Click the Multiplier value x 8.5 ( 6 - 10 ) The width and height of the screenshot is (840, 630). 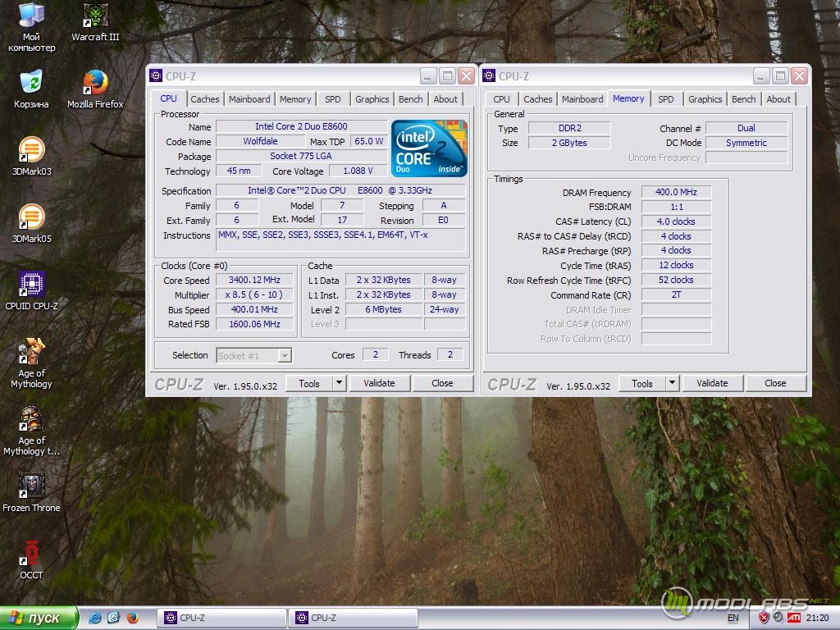(x=254, y=294)
